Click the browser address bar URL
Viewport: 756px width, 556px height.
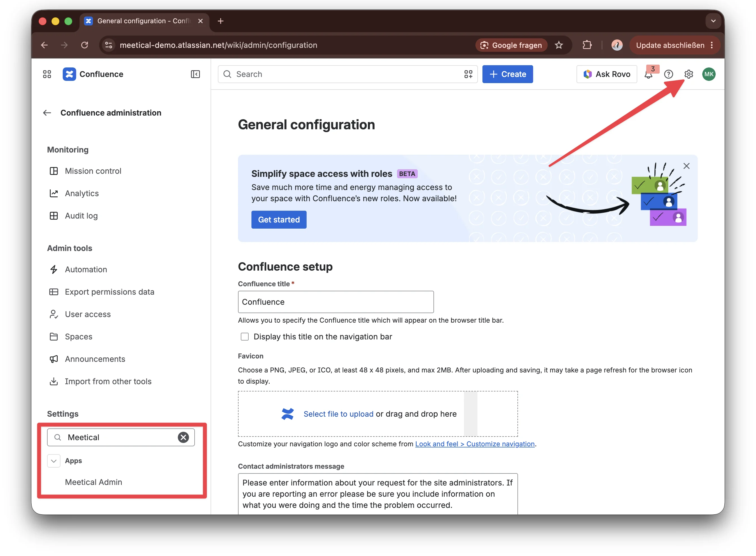pyautogui.click(x=218, y=45)
